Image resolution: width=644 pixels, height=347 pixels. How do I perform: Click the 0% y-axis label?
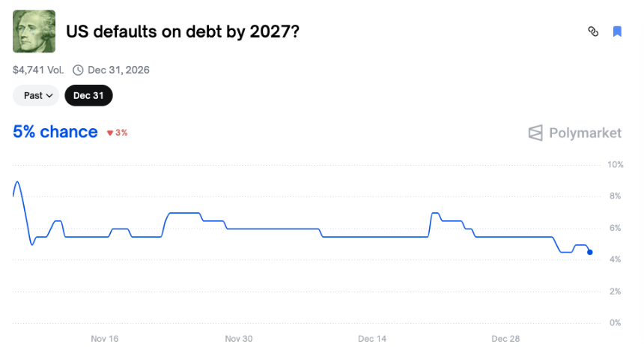(x=616, y=323)
